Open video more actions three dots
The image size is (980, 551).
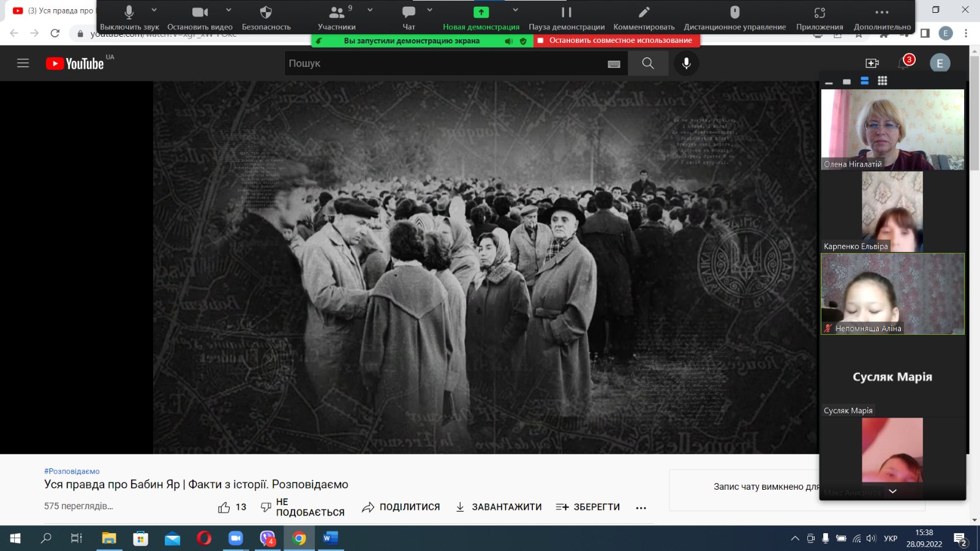pyautogui.click(x=641, y=508)
